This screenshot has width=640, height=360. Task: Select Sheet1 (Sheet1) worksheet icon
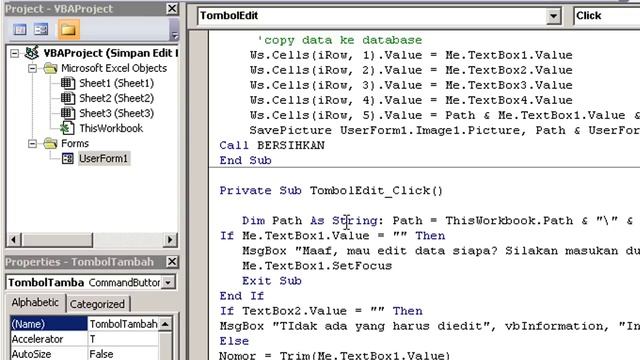coord(68,83)
